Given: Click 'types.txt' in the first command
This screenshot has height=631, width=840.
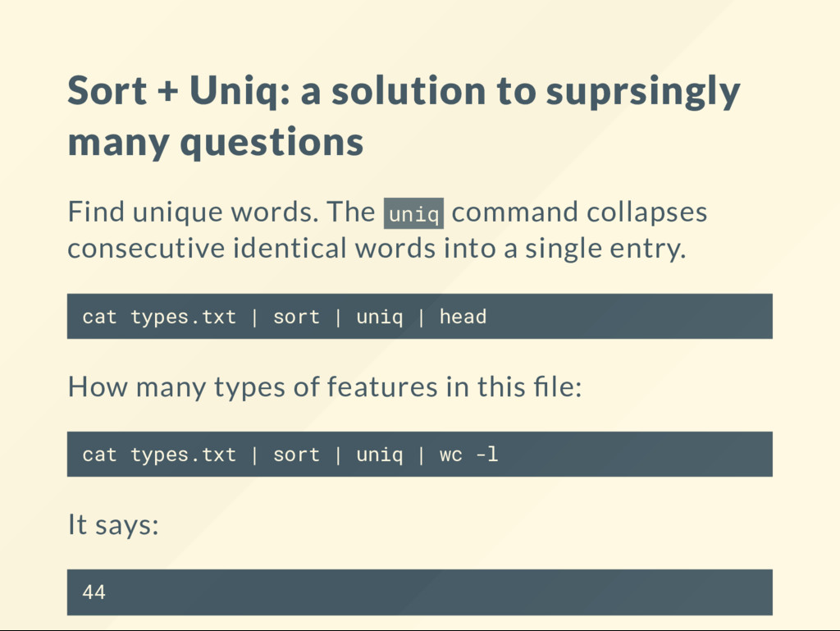Looking at the screenshot, I should click(183, 317).
